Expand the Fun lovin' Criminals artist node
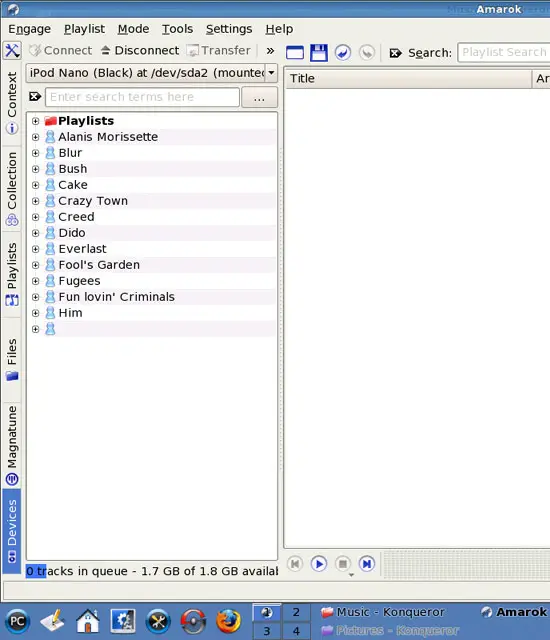Screen dimensions: 550x640 pyautogui.click(x=35, y=297)
